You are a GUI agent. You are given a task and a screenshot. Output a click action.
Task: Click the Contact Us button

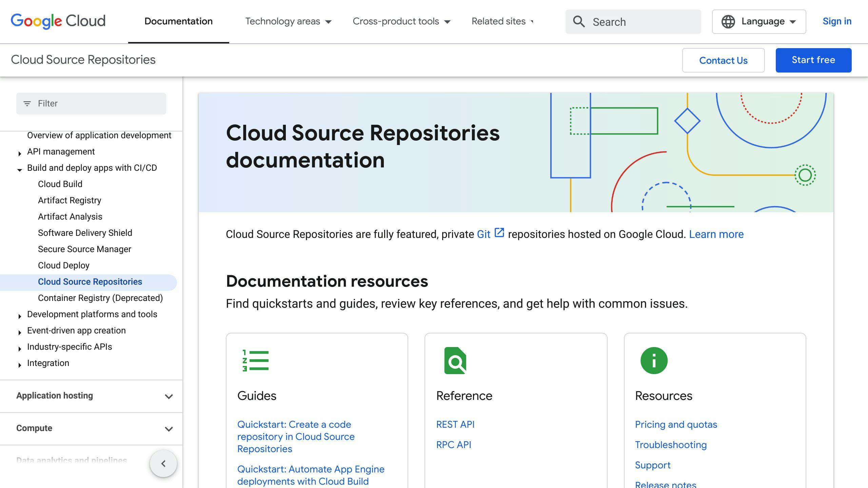(723, 60)
